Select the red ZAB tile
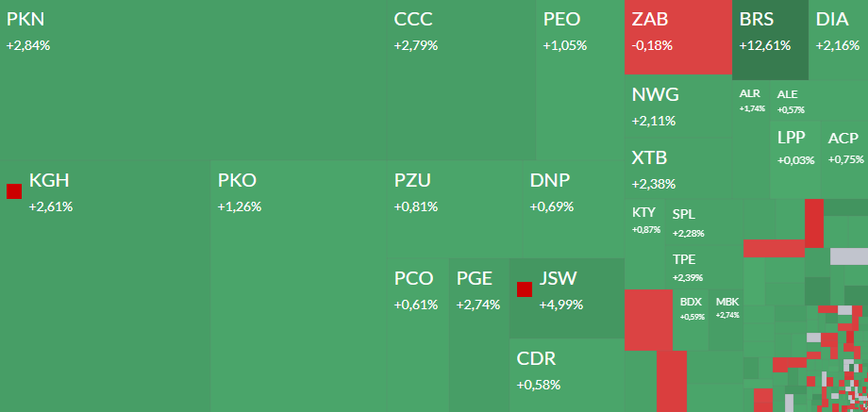Screen dimensions: 868x412 point(676,38)
